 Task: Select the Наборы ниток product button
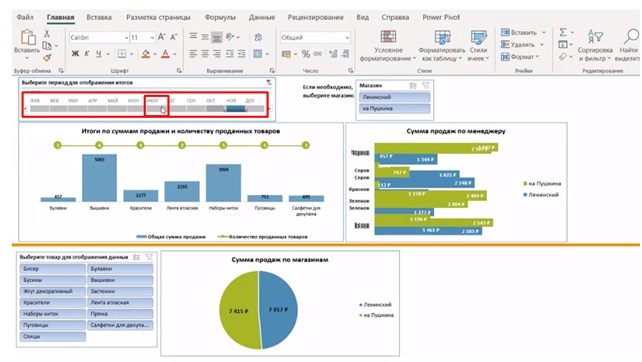point(52,314)
